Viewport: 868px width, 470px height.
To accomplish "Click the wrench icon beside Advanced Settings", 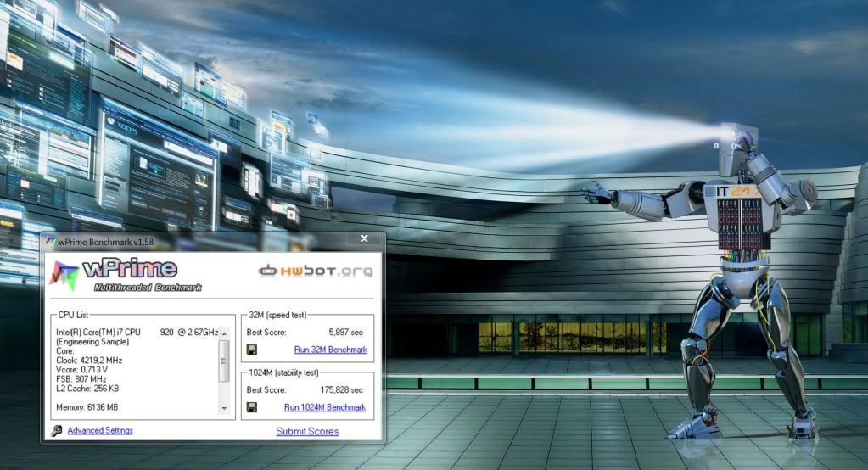I will 56,431.
